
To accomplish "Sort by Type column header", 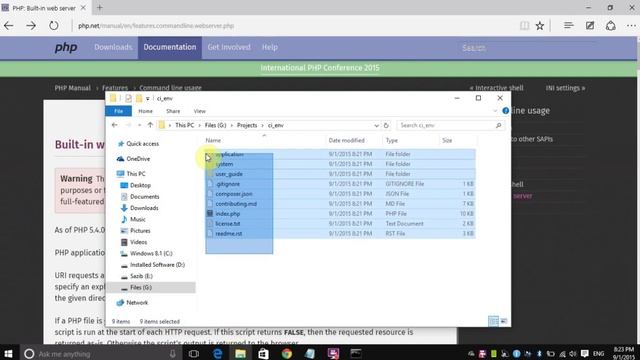I will (x=391, y=140).
